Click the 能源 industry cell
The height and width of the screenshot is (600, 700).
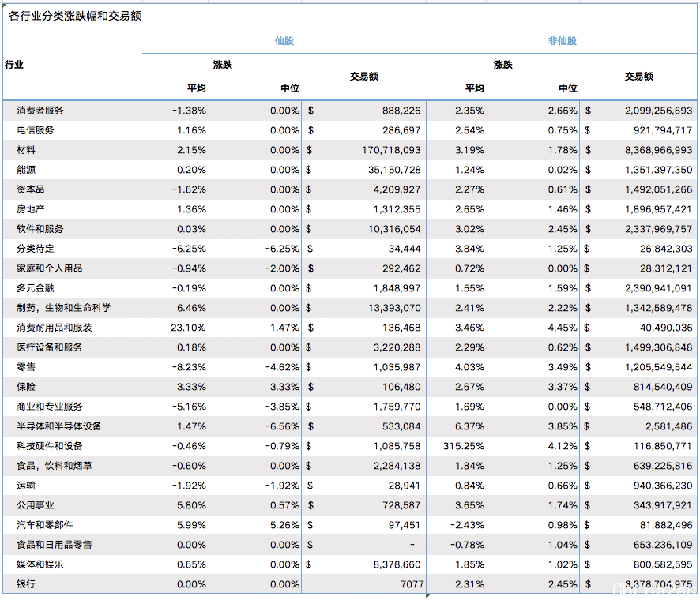pos(26,170)
